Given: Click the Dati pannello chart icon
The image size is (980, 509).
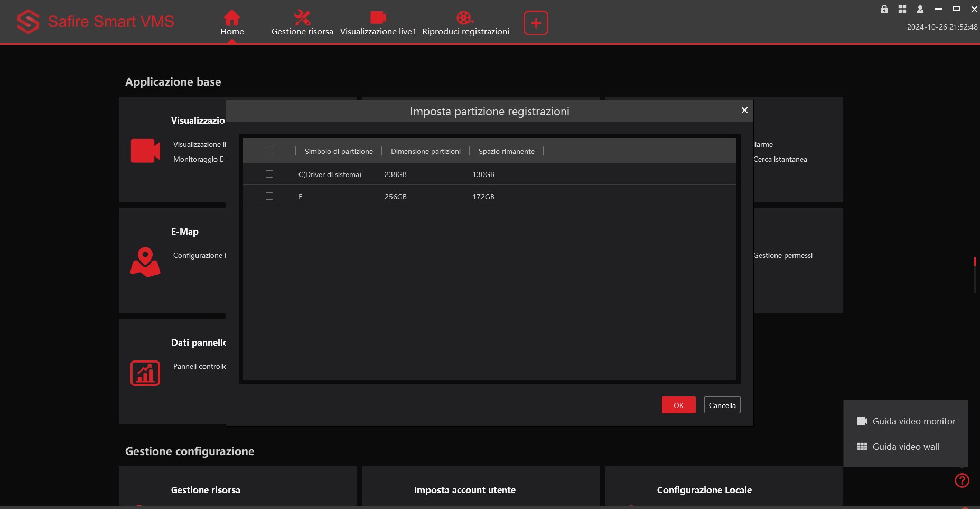Looking at the screenshot, I should 145,373.
